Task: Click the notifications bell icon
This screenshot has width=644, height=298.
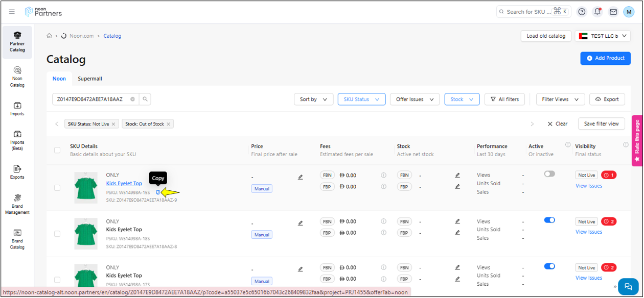Action: (597, 12)
